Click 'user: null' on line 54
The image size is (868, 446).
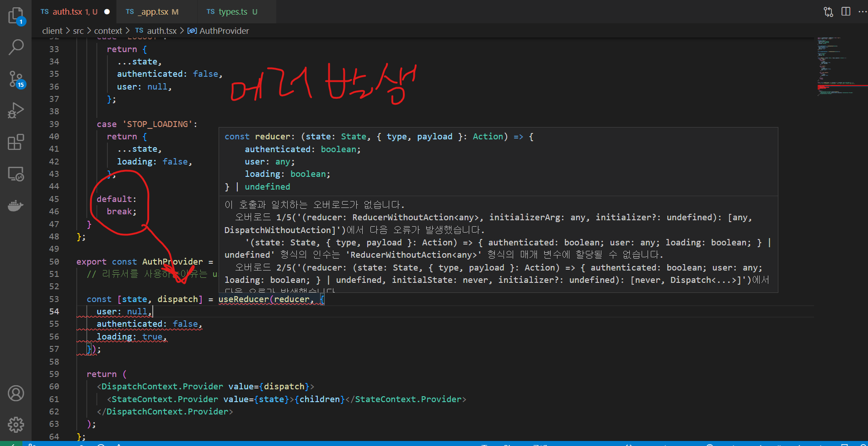pos(122,311)
